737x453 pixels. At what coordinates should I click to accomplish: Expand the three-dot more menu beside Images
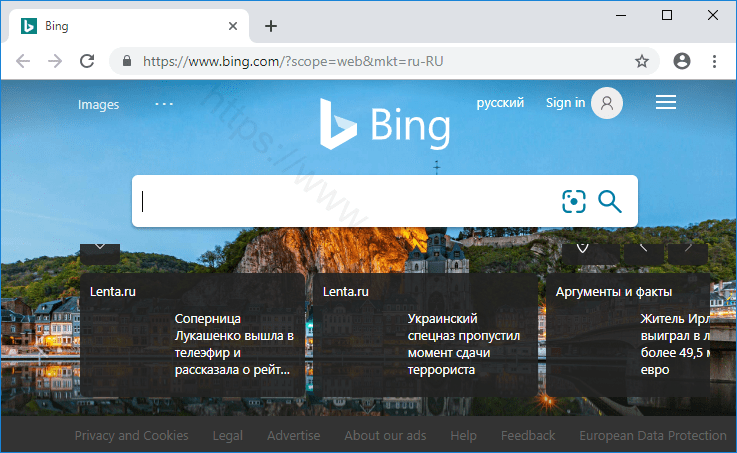click(164, 104)
